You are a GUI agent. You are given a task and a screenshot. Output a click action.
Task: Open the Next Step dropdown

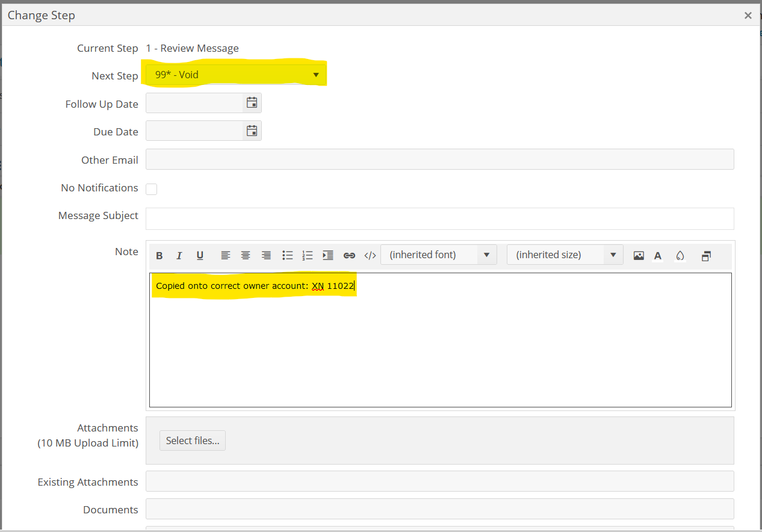235,75
